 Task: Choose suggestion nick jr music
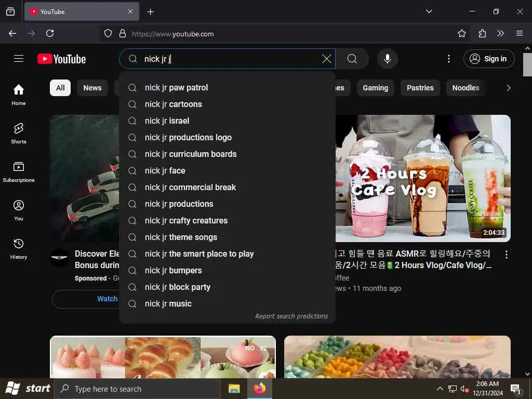coord(228,303)
